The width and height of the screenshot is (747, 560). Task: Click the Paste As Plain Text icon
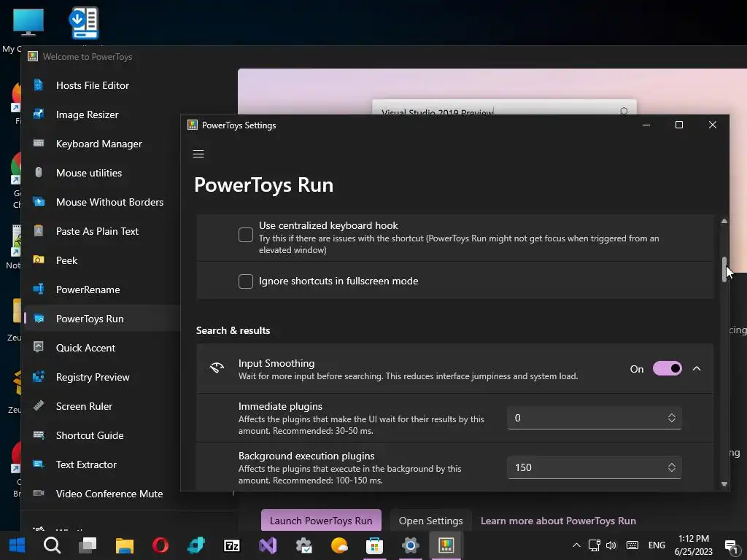point(39,231)
